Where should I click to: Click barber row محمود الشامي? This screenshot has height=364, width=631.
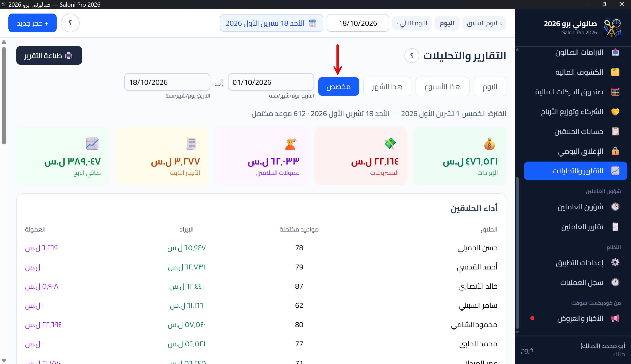(x=261, y=325)
